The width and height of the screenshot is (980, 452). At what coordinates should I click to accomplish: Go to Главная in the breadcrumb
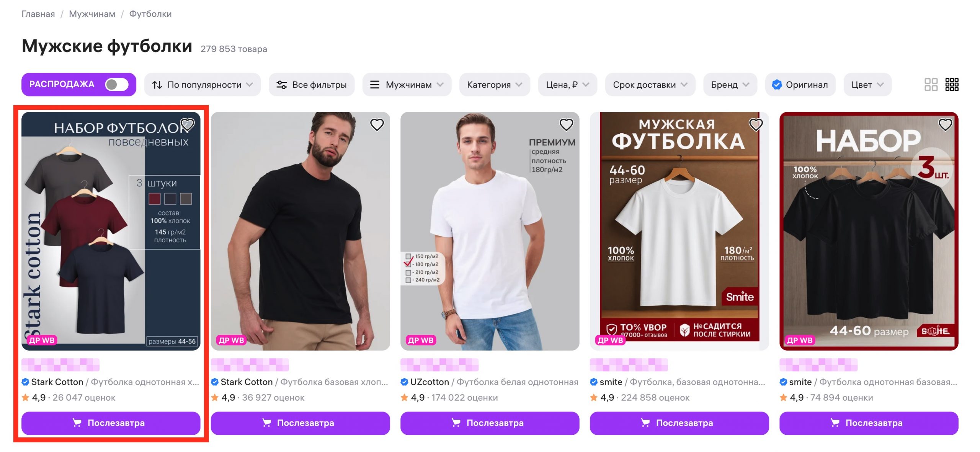(38, 14)
